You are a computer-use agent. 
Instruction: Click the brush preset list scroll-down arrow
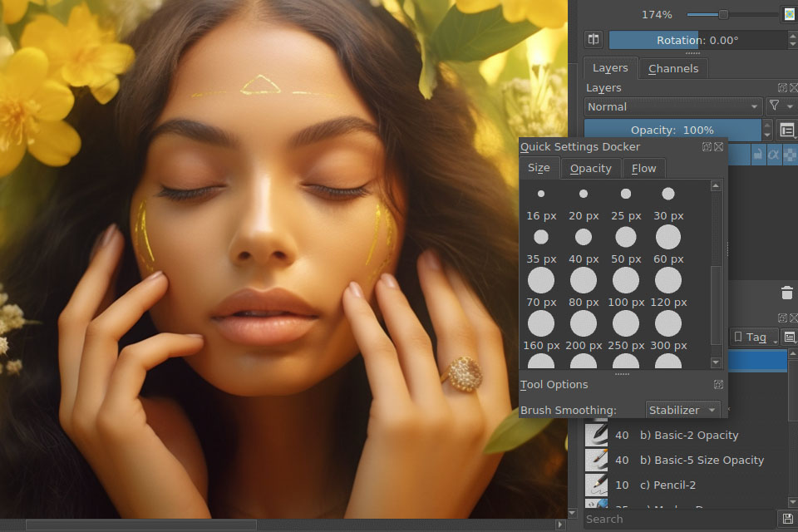(793, 502)
